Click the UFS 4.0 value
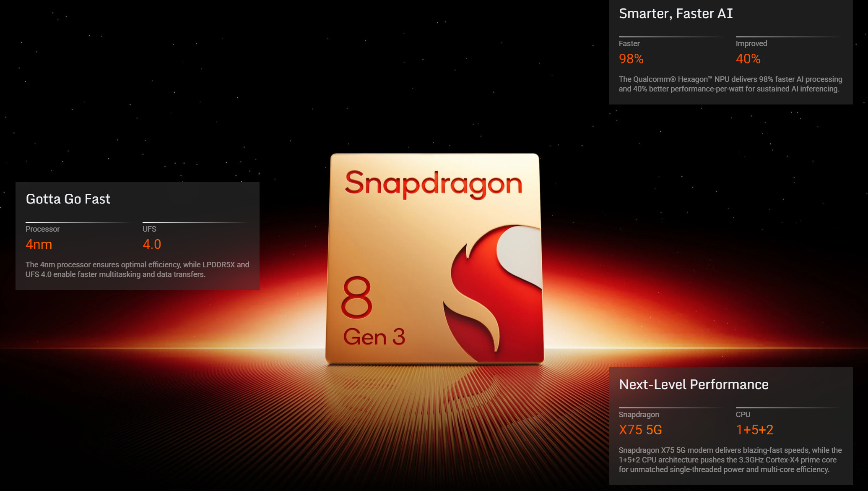Screen dimensions: 868x491 click(152, 244)
